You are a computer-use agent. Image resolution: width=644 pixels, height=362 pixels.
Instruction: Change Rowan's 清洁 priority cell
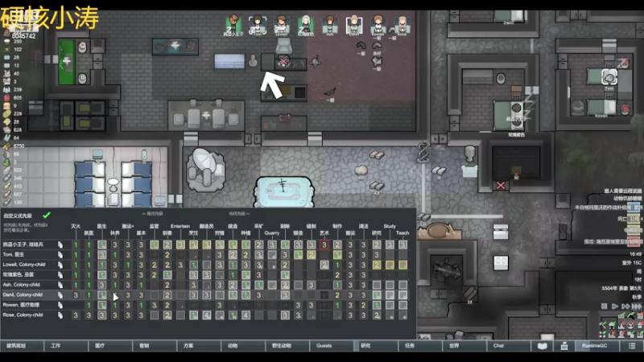pyautogui.click(x=364, y=305)
